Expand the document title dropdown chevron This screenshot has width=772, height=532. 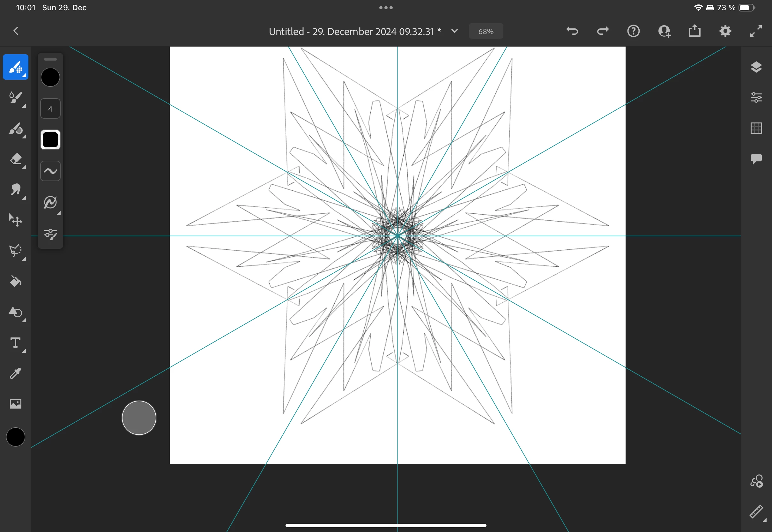point(454,31)
